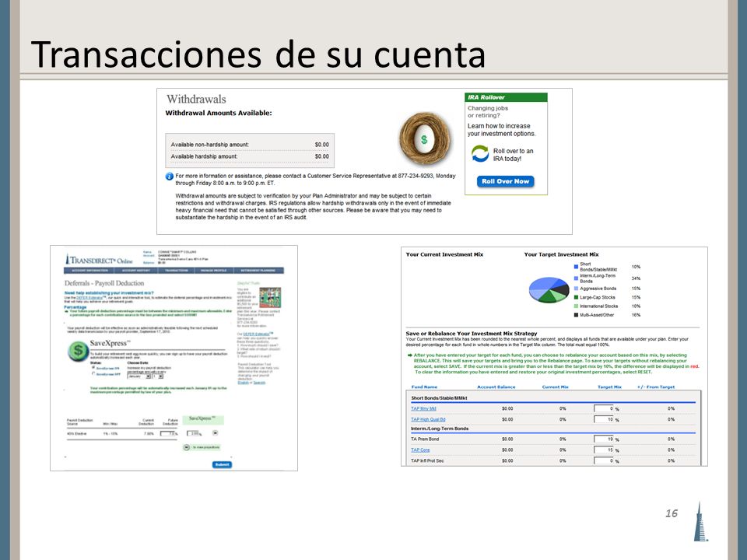
Task: Click the SaveXpress percentage input field
Action: 194,433
